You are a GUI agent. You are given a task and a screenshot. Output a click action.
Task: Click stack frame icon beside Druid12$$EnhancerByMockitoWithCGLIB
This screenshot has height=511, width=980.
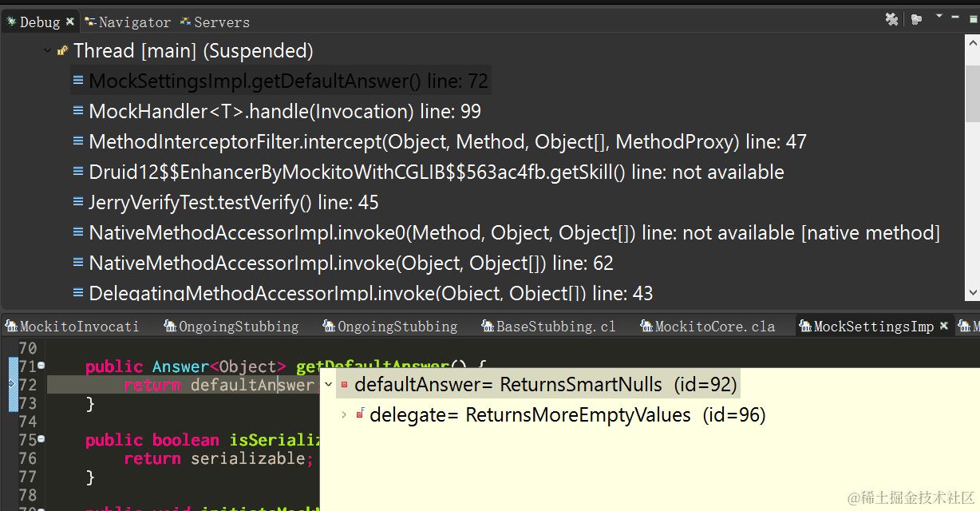[78, 172]
